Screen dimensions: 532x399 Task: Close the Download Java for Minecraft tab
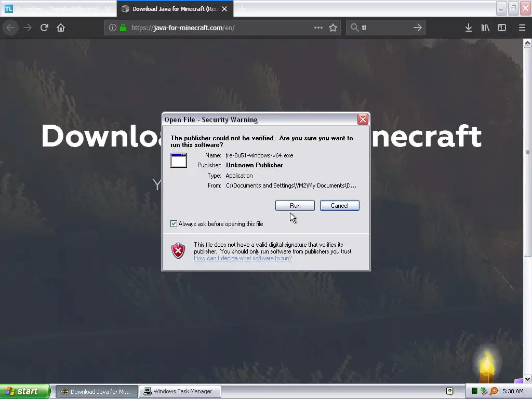224,9
